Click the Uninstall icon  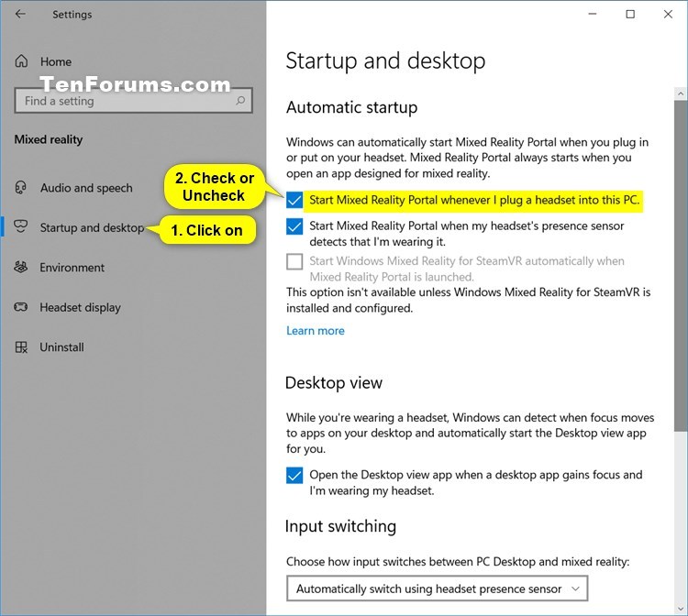coord(21,347)
